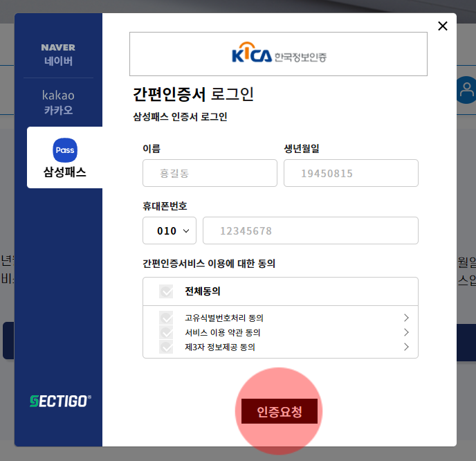The height and width of the screenshot is (461, 476).
Task: Expand the 고유식별번호처리 동의 details arrow
Action: click(x=407, y=318)
